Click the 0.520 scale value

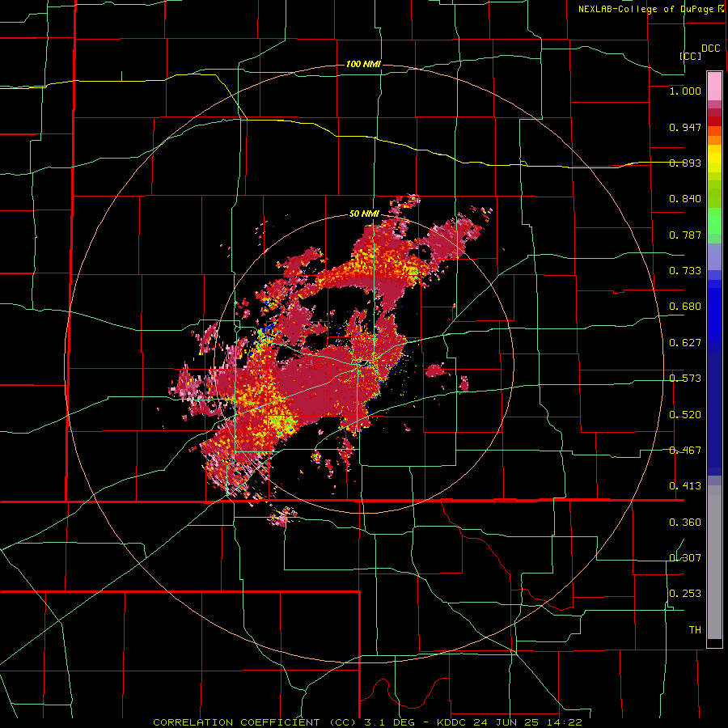tap(685, 415)
